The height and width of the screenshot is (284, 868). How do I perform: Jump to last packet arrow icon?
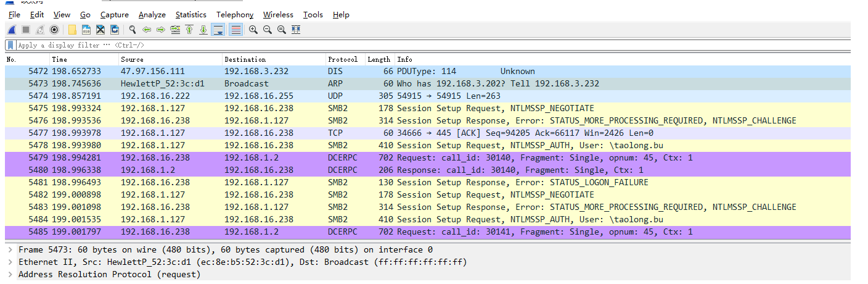coord(203,30)
